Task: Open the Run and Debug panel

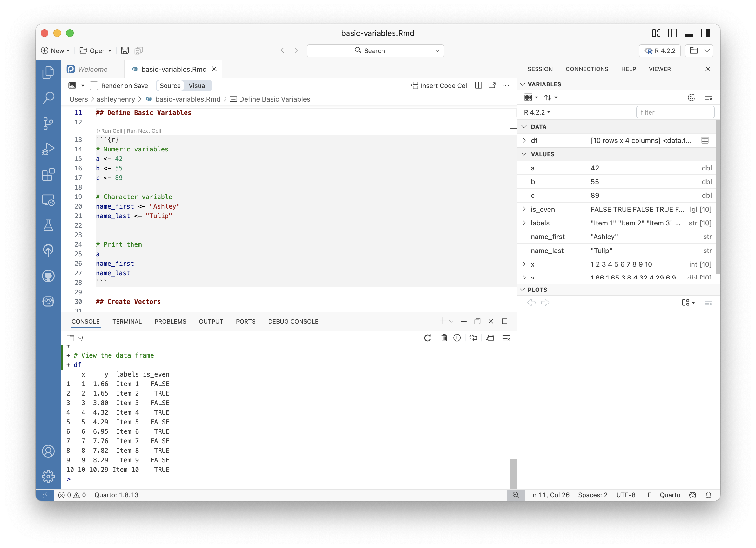Action: click(x=48, y=149)
